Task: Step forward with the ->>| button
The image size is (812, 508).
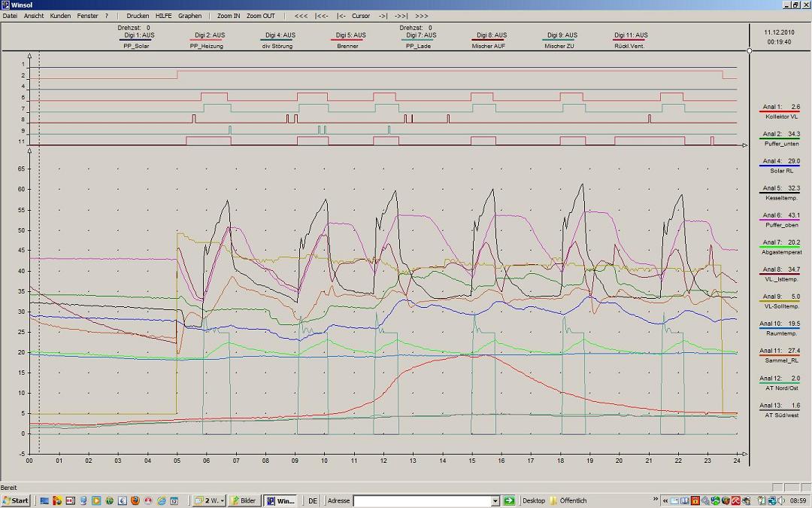Action: tap(401, 16)
